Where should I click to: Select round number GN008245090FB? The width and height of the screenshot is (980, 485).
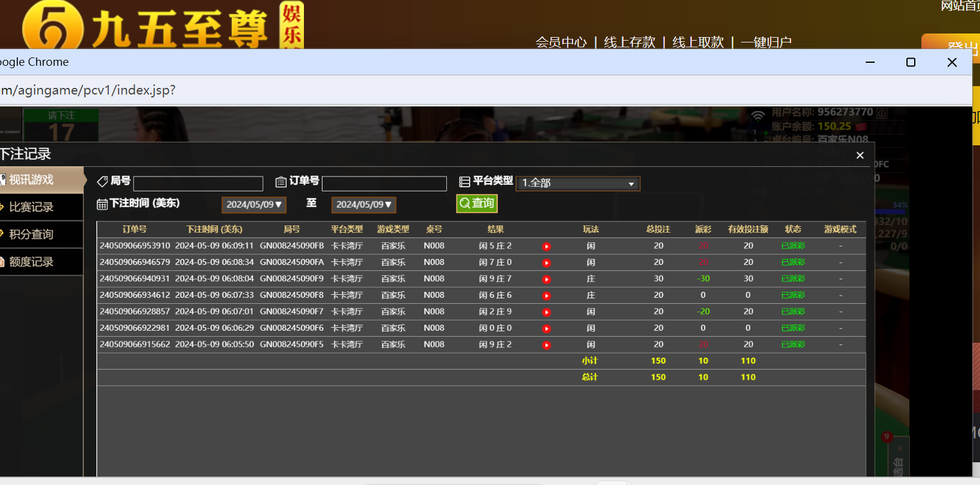[292, 246]
